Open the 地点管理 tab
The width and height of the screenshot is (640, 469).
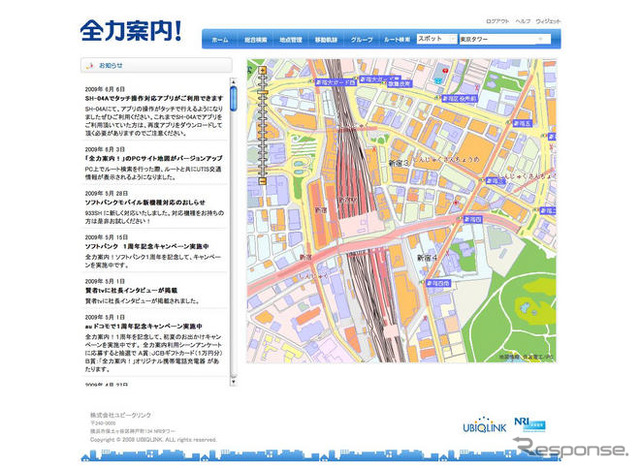click(x=291, y=40)
